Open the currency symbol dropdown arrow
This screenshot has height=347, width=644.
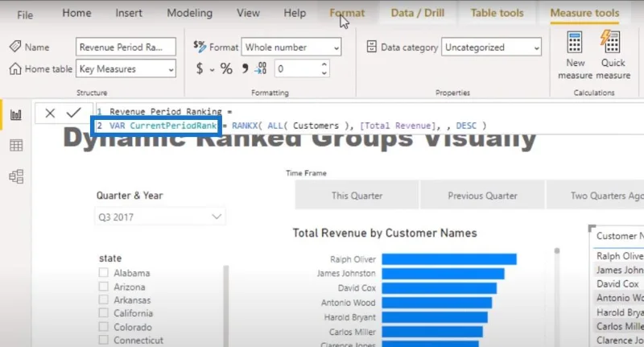tap(212, 70)
